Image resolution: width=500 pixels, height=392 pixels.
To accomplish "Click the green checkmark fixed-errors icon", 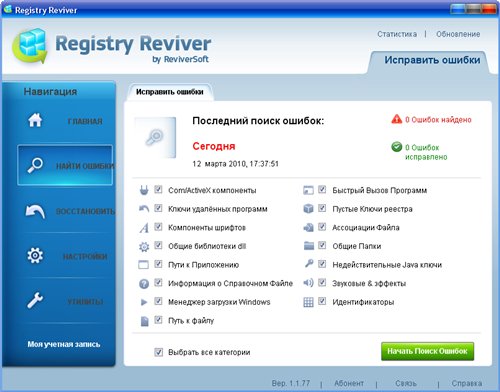I will [397, 147].
